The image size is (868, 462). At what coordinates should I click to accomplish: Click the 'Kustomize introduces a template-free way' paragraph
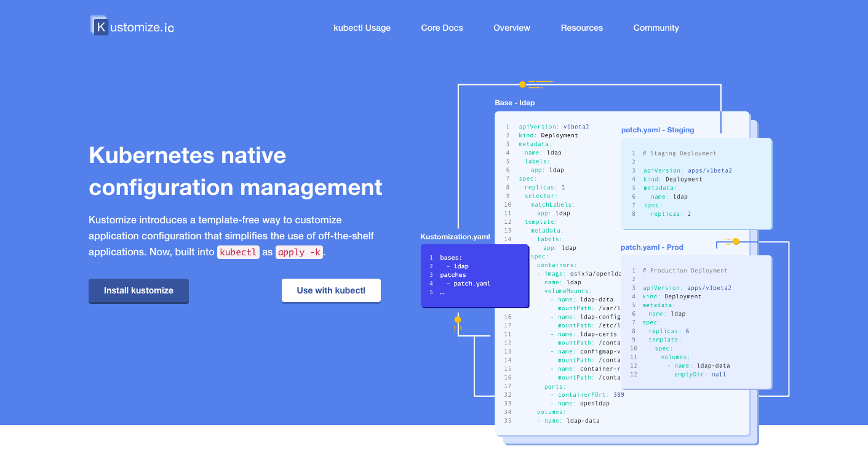point(231,236)
